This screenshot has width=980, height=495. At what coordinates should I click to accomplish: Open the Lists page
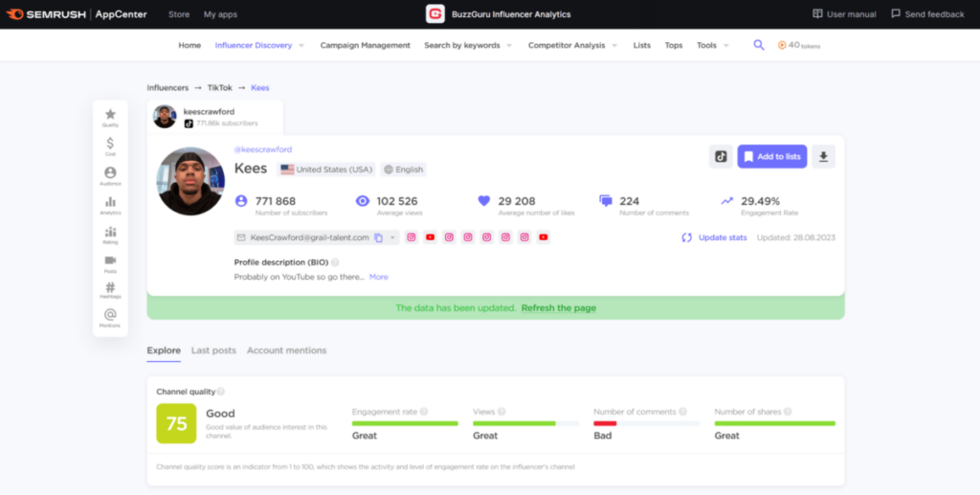[642, 45]
